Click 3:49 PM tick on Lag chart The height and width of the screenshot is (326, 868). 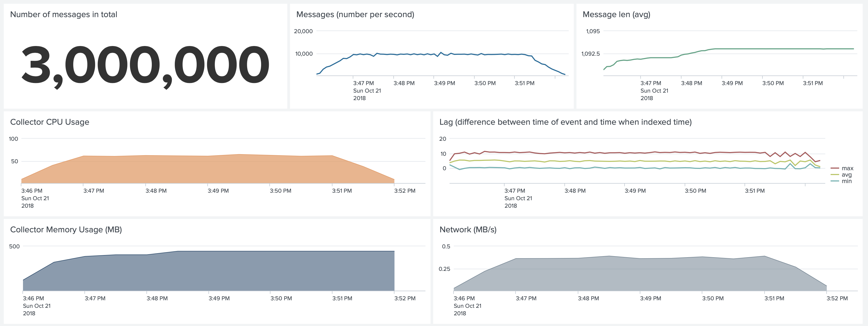pyautogui.click(x=635, y=191)
